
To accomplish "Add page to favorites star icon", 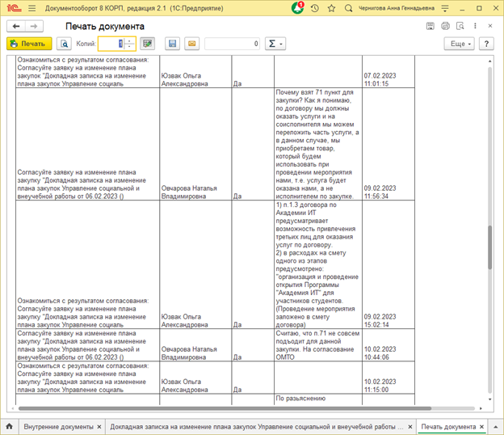I will coord(331,8).
